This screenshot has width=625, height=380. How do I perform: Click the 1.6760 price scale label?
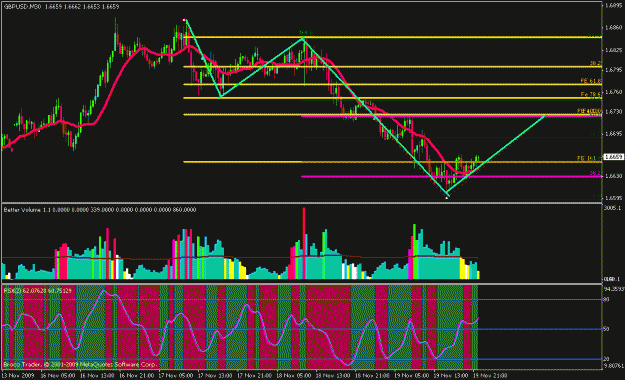614,92
